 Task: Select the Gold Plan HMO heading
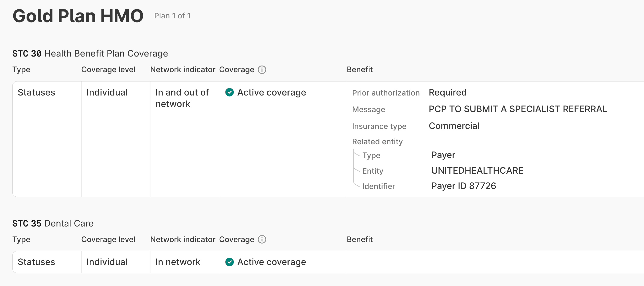pos(78,16)
